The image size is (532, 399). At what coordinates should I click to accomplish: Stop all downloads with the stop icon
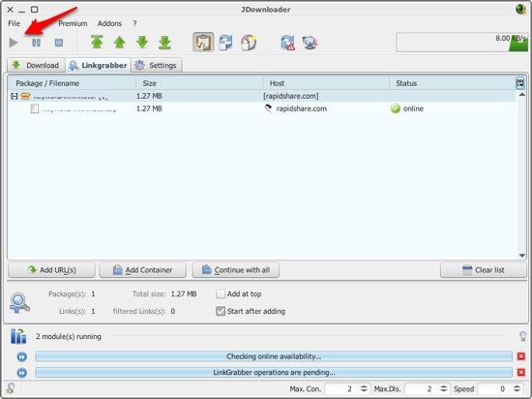pyautogui.click(x=59, y=43)
